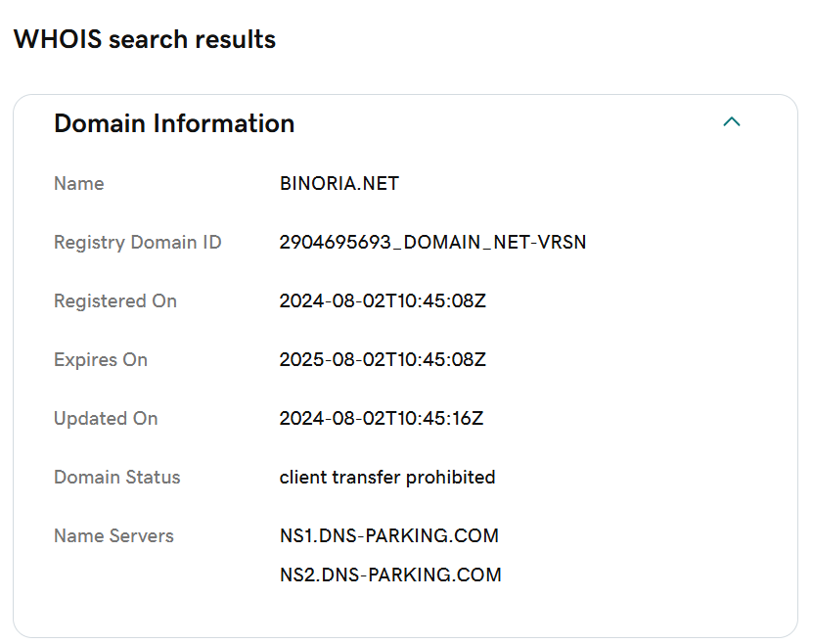Select the NS2.DNS-PARKING.COM name server
This screenshot has height=644, width=813.
click(x=390, y=575)
